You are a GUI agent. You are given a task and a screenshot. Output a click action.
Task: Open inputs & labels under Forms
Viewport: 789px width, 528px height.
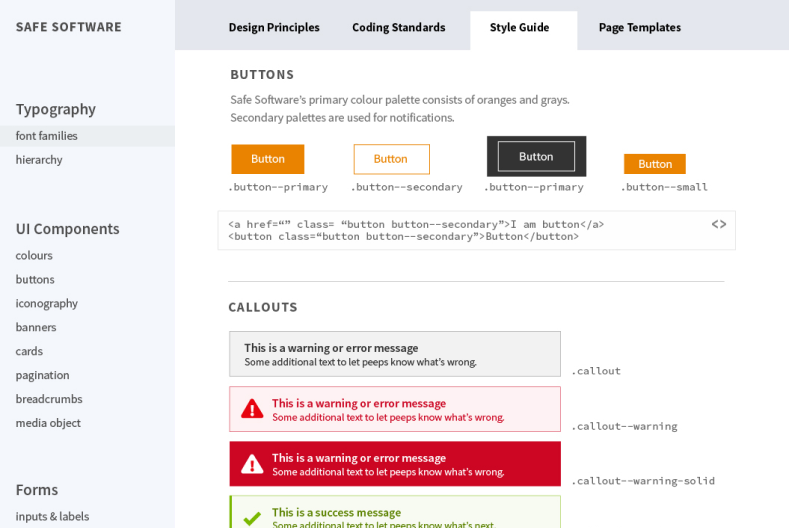point(52,516)
